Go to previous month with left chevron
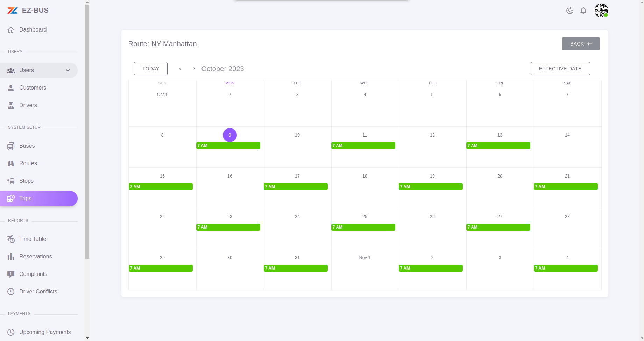Viewport: 644px width, 341px height. (x=180, y=69)
